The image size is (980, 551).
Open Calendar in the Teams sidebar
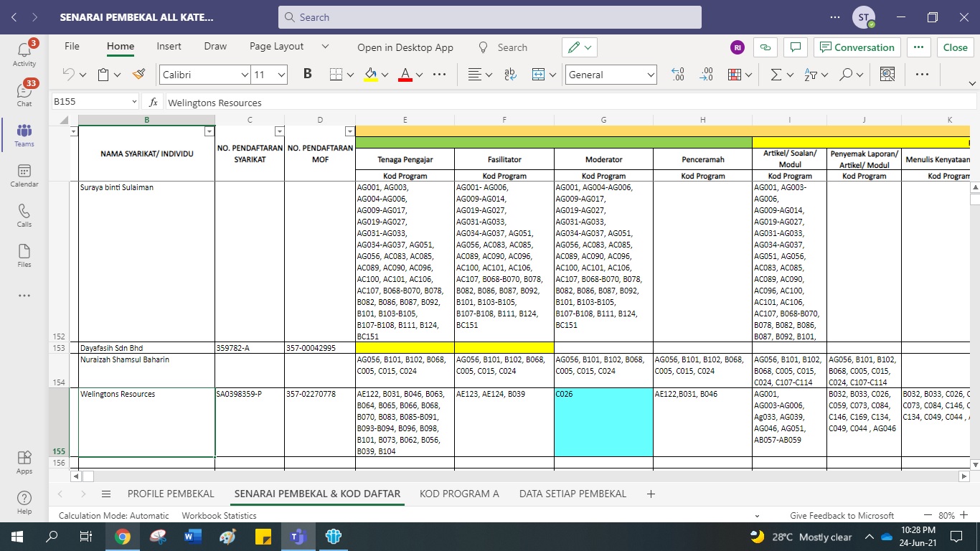(24, 175)
